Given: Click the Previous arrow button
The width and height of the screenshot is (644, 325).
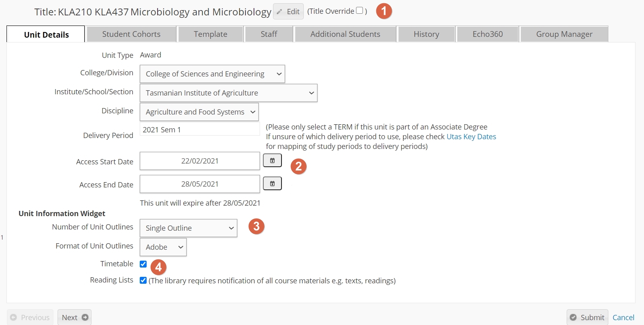Looking at the screenshot, I should [x=30, y=317].
